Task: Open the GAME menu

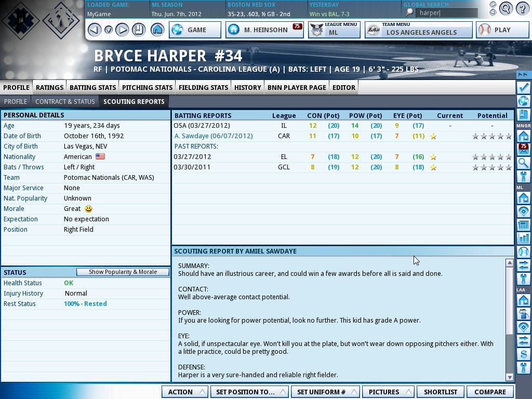Action: (195, 30)
